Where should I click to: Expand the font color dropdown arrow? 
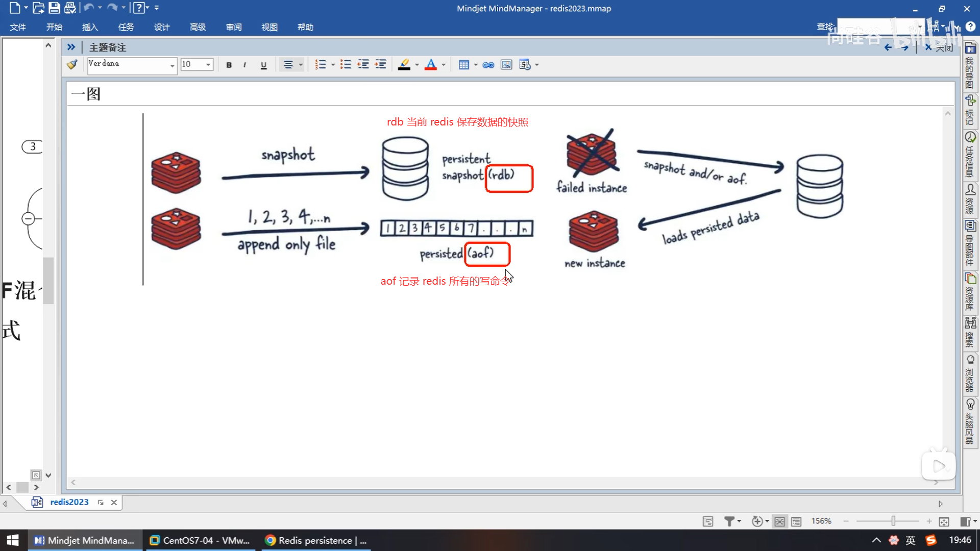coord(444,65)
